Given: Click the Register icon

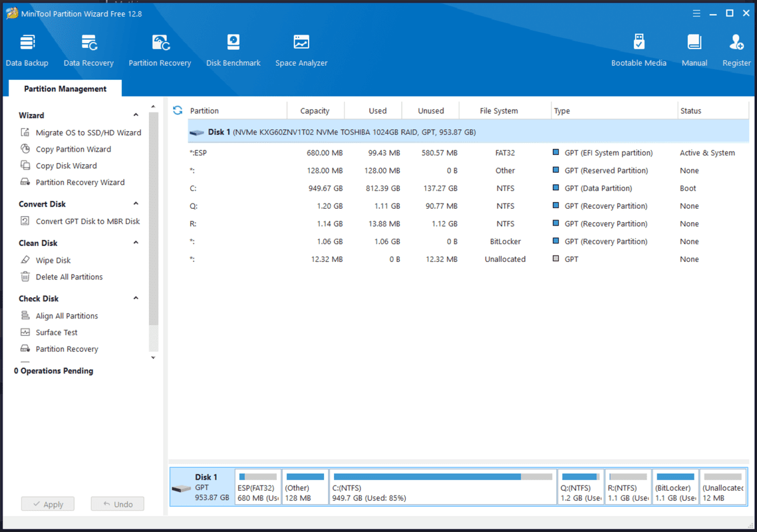Looking at the screenshot, I should click(736, 43).
